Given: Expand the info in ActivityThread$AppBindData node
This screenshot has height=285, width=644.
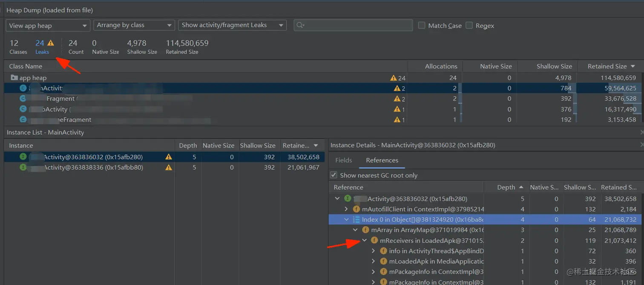Looking at the screenshot, I should pos(374,251).
